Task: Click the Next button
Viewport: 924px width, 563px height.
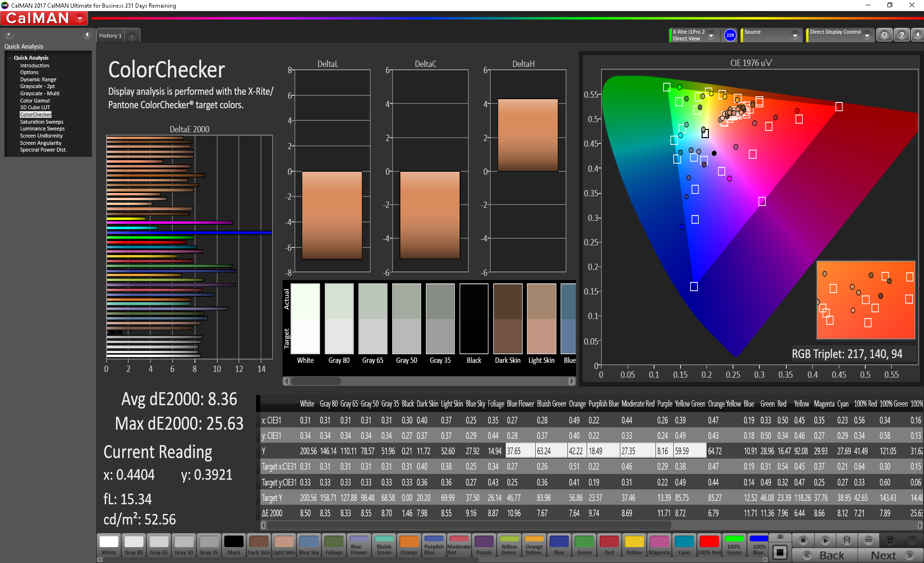Action: point(890,555)
